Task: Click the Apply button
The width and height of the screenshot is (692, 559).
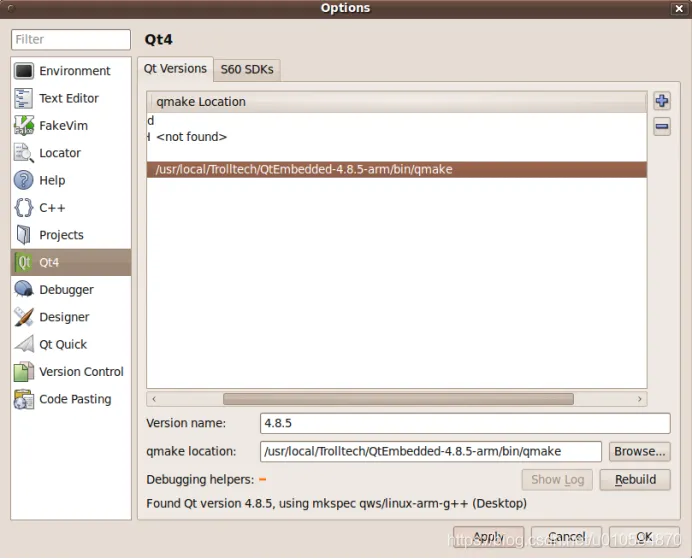Action: [x=489, y=537]
